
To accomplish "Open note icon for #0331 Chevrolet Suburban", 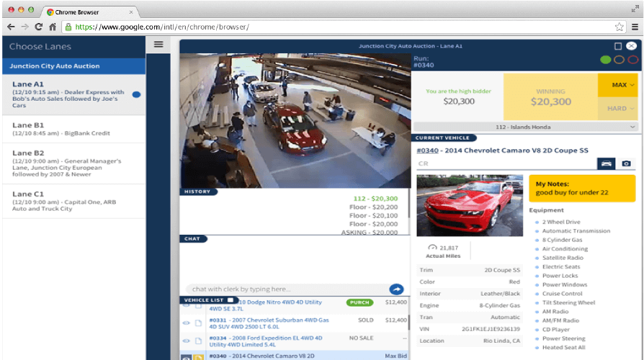I will pos(198,323).
